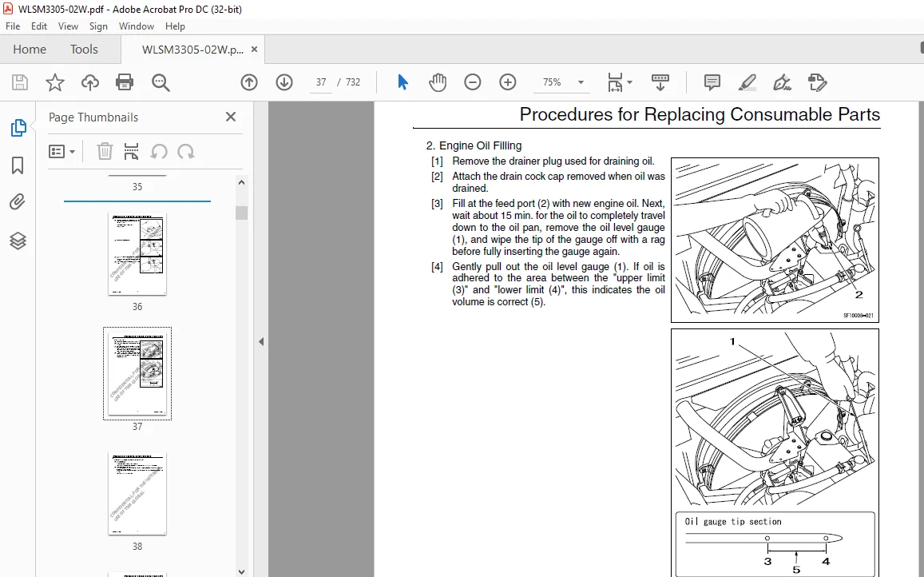The image size is (924, 577).
Task: Select the WLSM3305-02W.pdf document tab
Action: [192, 50]
